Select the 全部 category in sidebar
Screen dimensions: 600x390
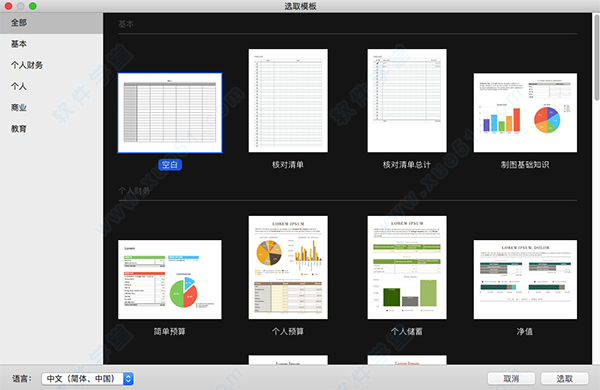coord(51,23)
